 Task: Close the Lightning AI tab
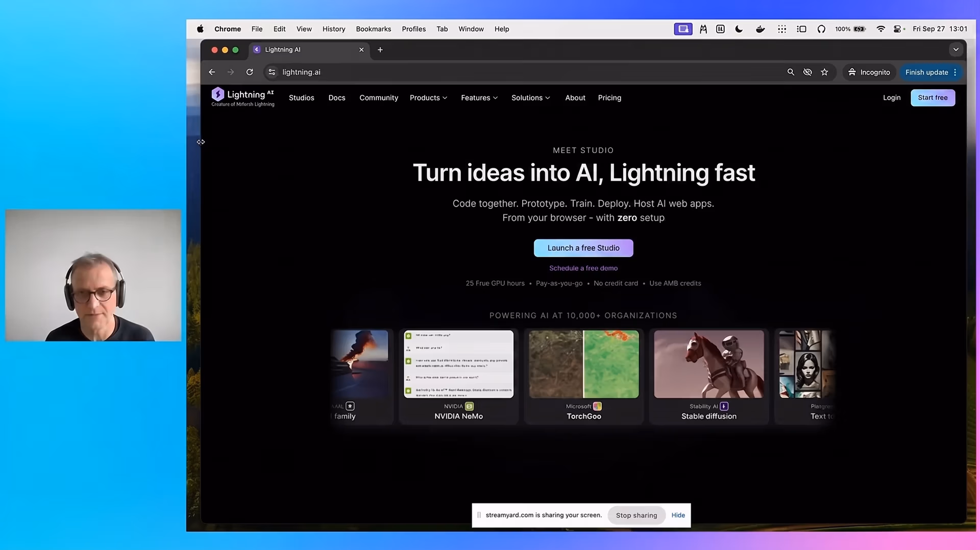361,49
